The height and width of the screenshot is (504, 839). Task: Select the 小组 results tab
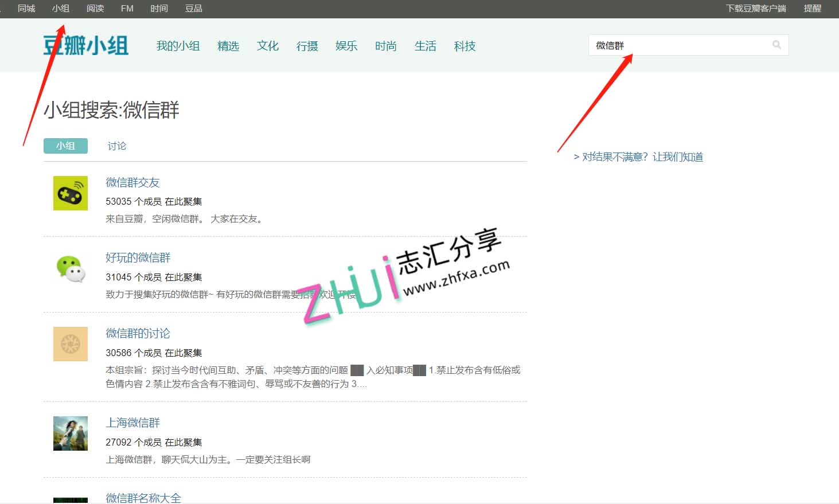[x=65, y=146]
